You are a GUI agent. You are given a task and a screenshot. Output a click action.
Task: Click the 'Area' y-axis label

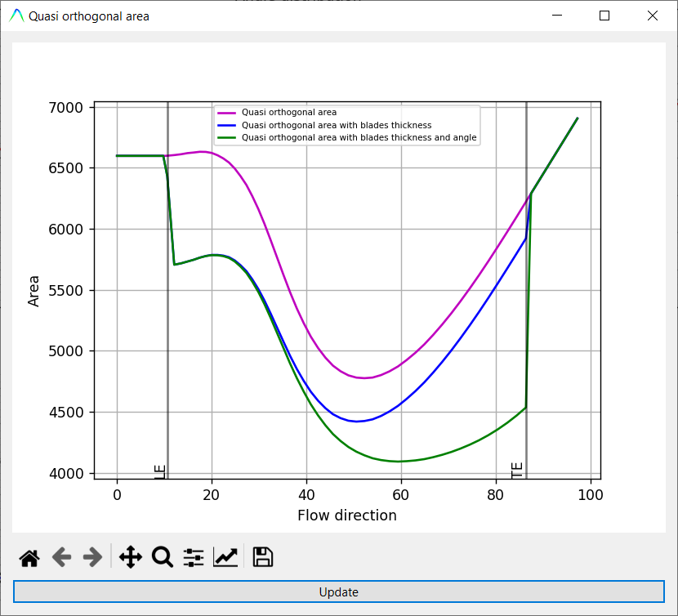pyautogui.click(x=33, y=290)
